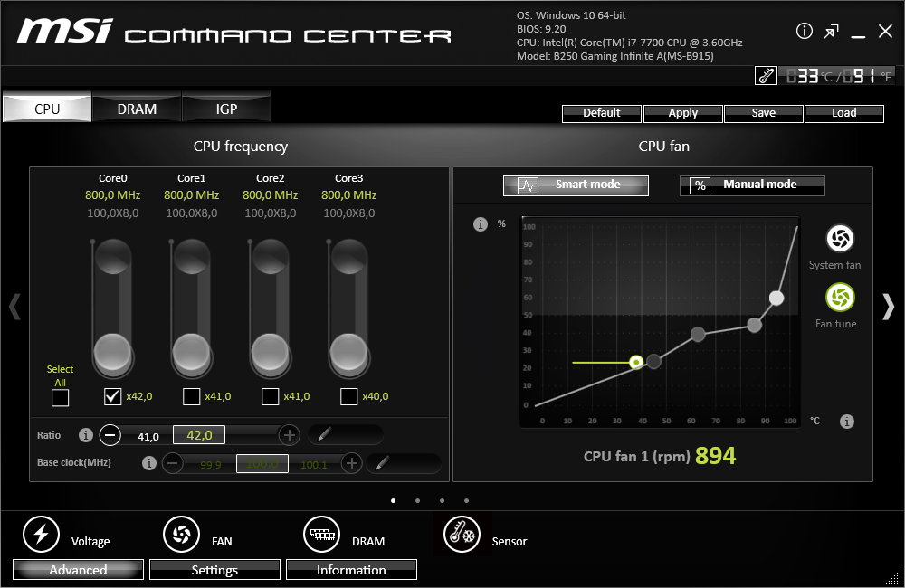Click the Ratio lower value 41,0
The width and height of the screenshot is (905, 588).
point(148,437)
